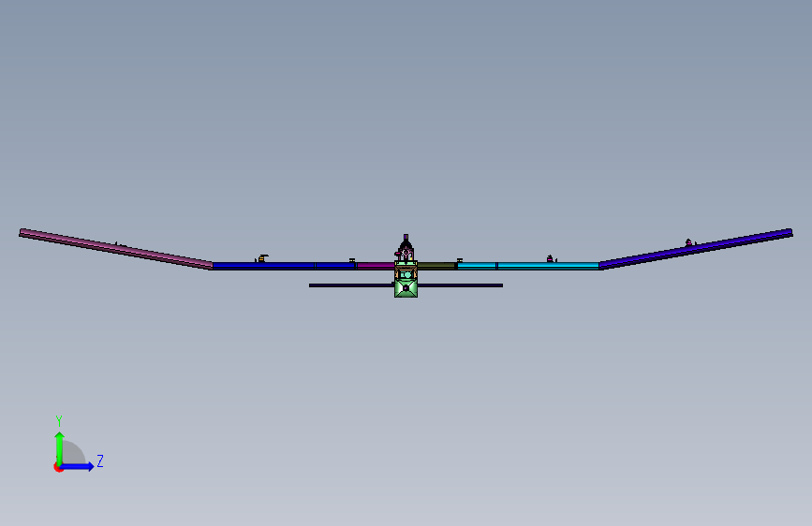Select the purple angled right wing tip panel
Viewport: 812px width, 526px height.
[x=696, y=249]
